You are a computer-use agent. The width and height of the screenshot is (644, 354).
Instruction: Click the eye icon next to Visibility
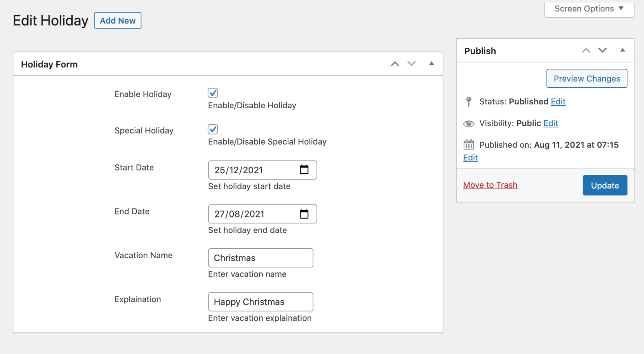tap(469, 123)
